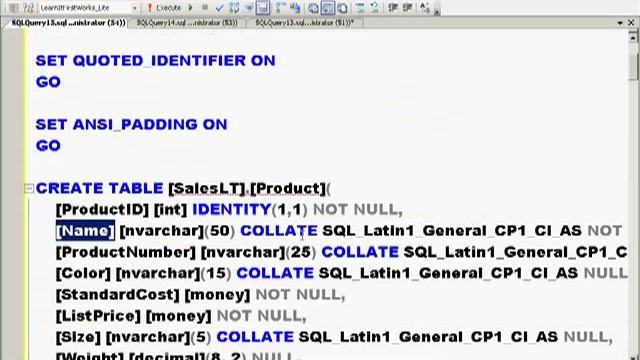Click the vertical scrollbar thumb
Viewport: 640px width, 360px height.
tap(633, 67)
